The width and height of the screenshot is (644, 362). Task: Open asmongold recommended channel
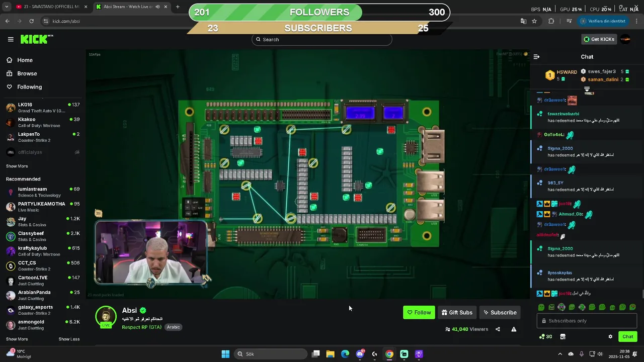coord(42,325)
